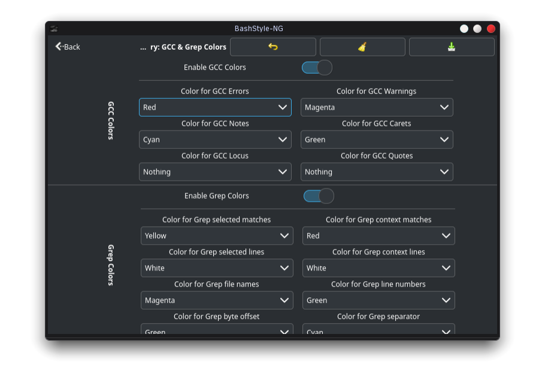This screenshot has height=392, width=545.
Task: Click the 'GCC & Grep Colors' heading text
Action: point(194,47)
